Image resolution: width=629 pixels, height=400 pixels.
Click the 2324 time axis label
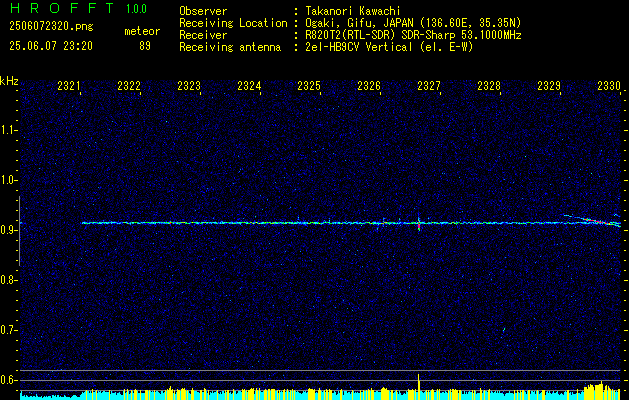click(x=249, y=86)
